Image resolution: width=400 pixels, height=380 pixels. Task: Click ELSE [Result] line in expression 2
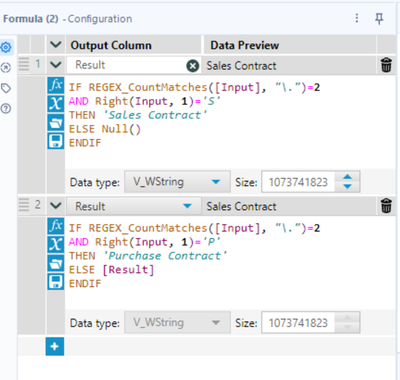tap(111, 270)
